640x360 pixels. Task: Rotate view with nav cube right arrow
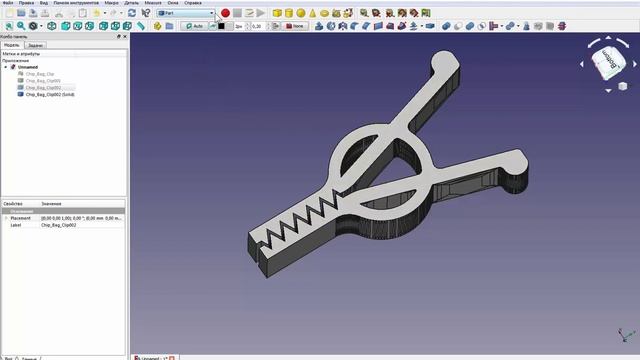635,64
